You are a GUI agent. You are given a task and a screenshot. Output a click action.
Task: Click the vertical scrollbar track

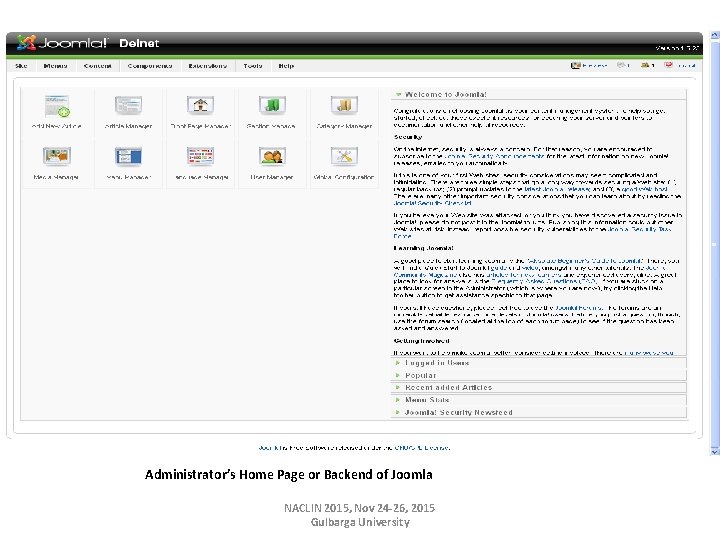click(x=714, y=243)
